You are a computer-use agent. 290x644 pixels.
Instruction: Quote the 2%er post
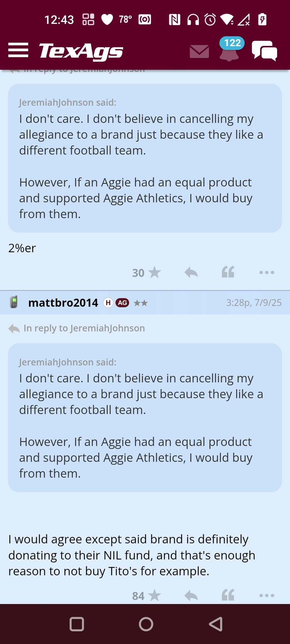[x=228, y=272]
